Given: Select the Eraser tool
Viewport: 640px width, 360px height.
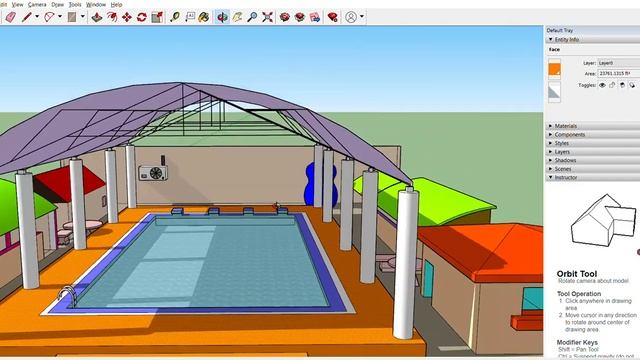Looking at the screenshot, I should coord(11,17).
